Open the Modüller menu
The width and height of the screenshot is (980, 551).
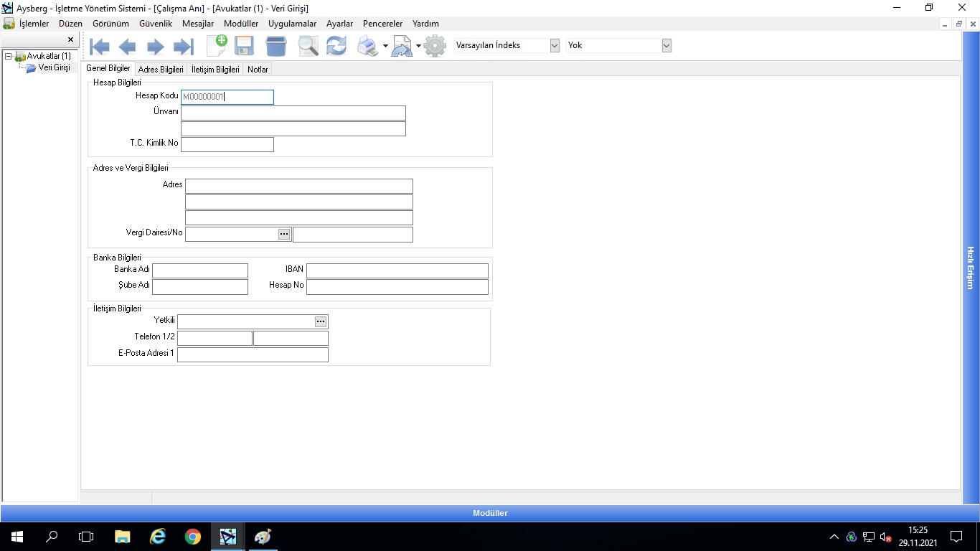[x=240, y=24]
